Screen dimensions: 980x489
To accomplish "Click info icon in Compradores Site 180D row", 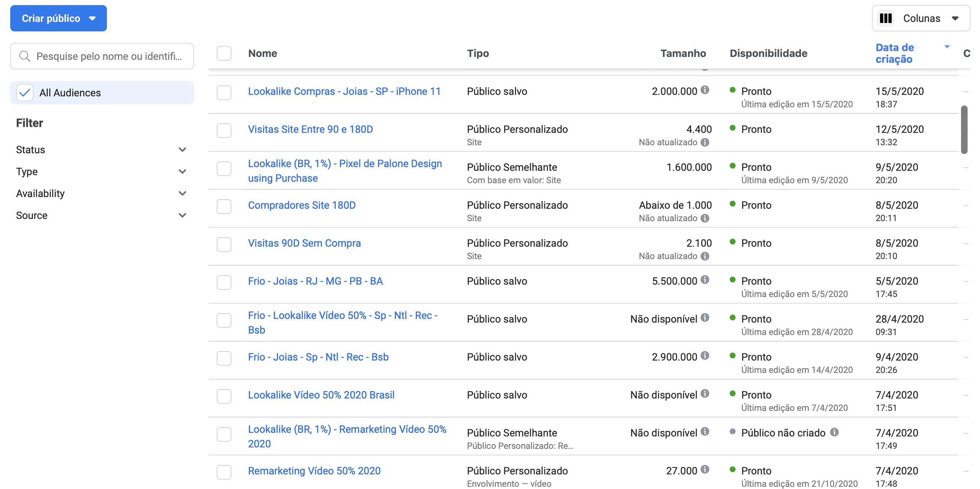I will click(705, 218).
